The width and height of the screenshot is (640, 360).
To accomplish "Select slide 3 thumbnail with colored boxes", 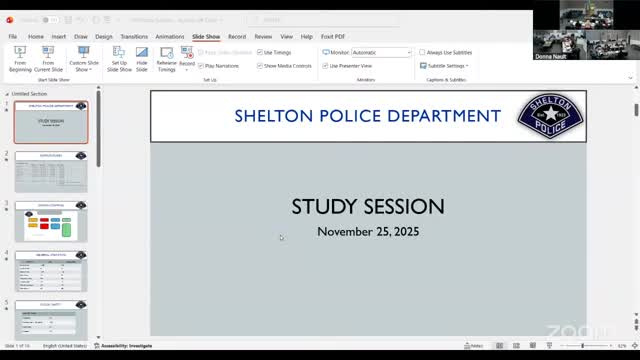I will (x=51, y=222).
